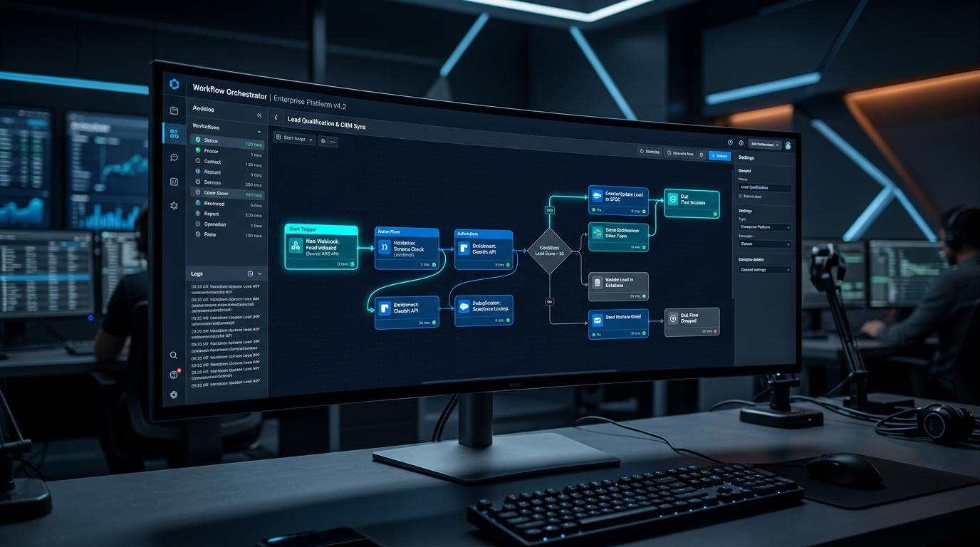Open the Start trigger dropdown in the canvas toolbar
The width and height of the screenshot is (980, 547).
pos(295,139)
